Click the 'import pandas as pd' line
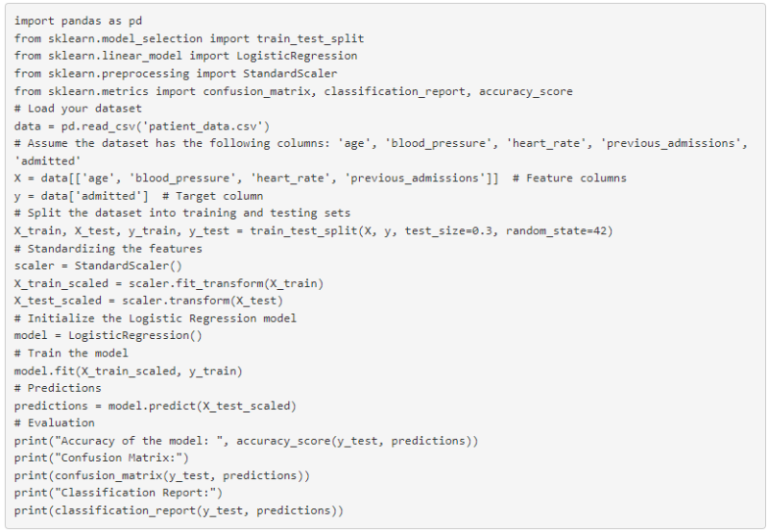 point(78,21)
